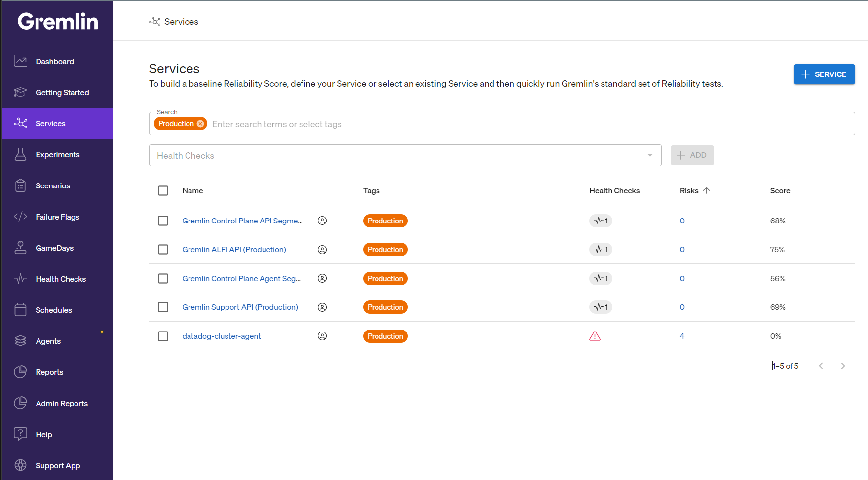Check the Gremlin ALFI API (Production) row
Image resolution: width=868 pixels, height=480 pixels.
tap(163, 250)
